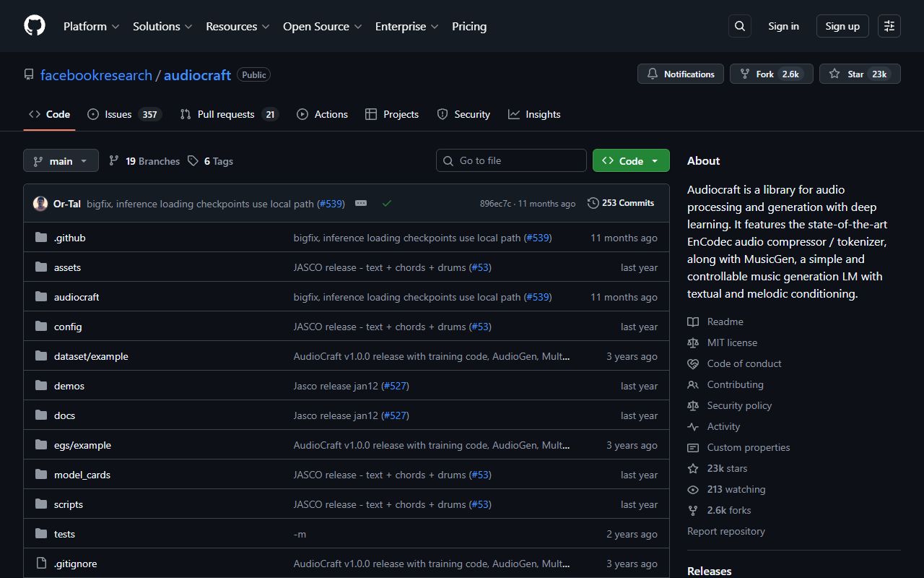Image resolution: width=924 pixels, height=578 pixels.
Task: Click the green checkmark commit status icon
Action: 387,203
